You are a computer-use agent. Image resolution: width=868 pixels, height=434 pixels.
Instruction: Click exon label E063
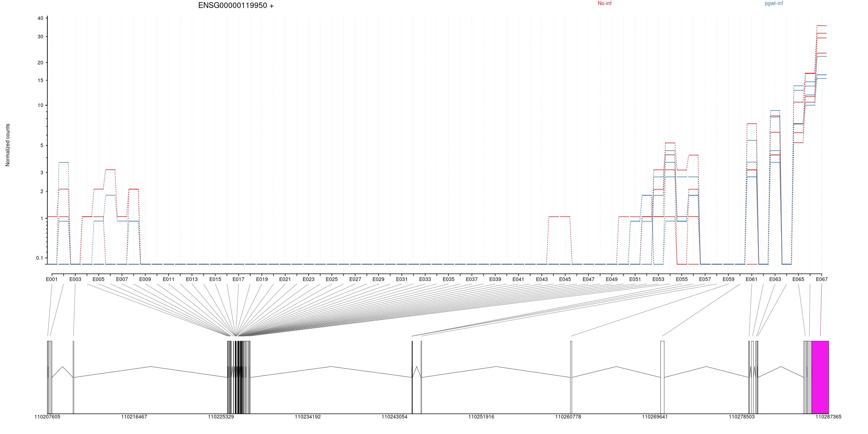point(775,279)
